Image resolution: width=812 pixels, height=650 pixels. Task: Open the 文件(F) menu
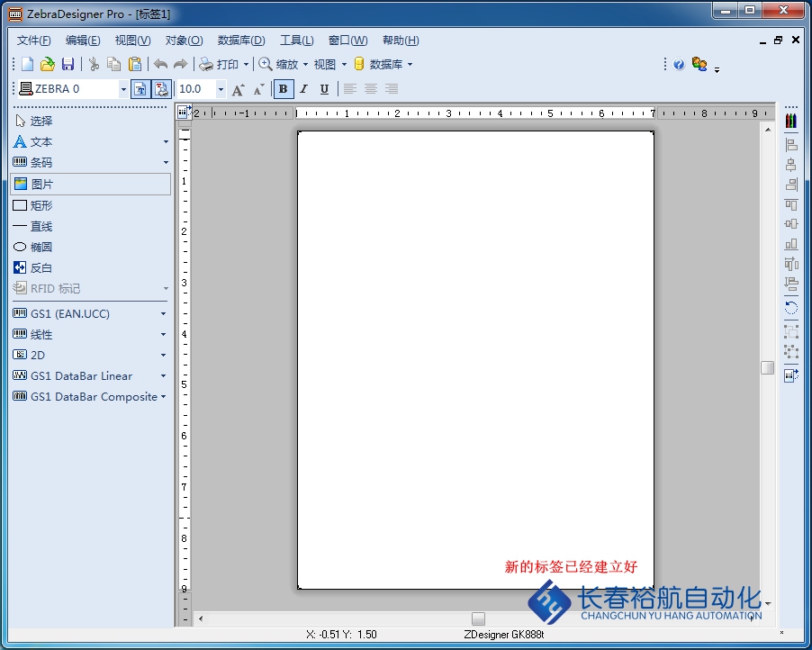pyautogui.click(x=33, y=41)
